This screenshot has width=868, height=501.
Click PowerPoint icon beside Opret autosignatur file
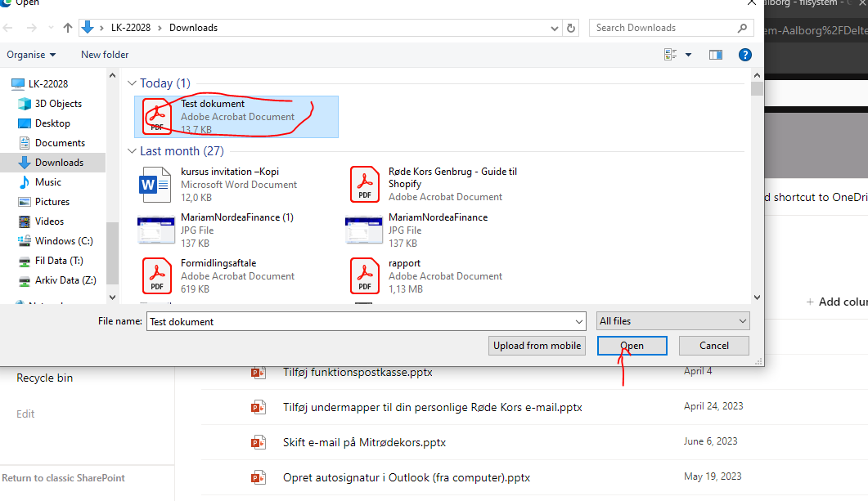pos(258,477)
